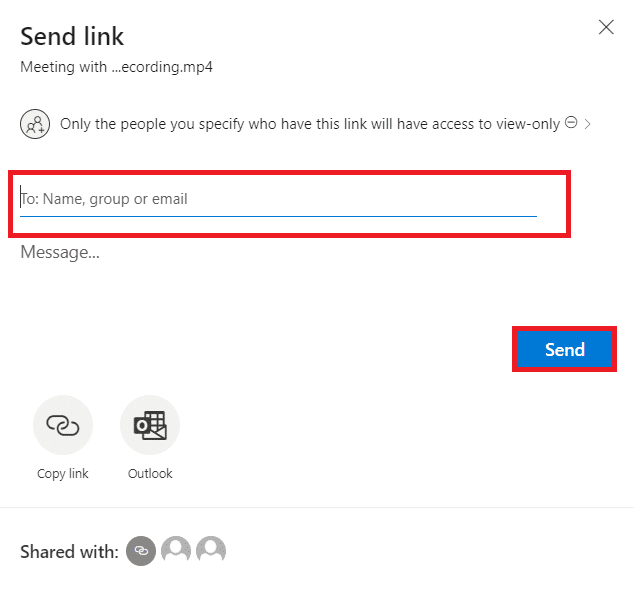
Task: Click the 'Send link' dialog heading
Action: [72, 37]
